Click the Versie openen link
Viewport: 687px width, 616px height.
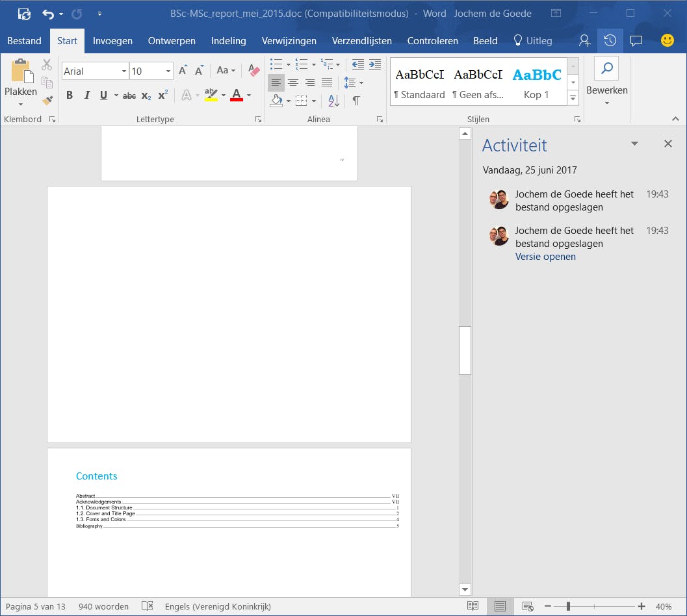click(545, 257)
